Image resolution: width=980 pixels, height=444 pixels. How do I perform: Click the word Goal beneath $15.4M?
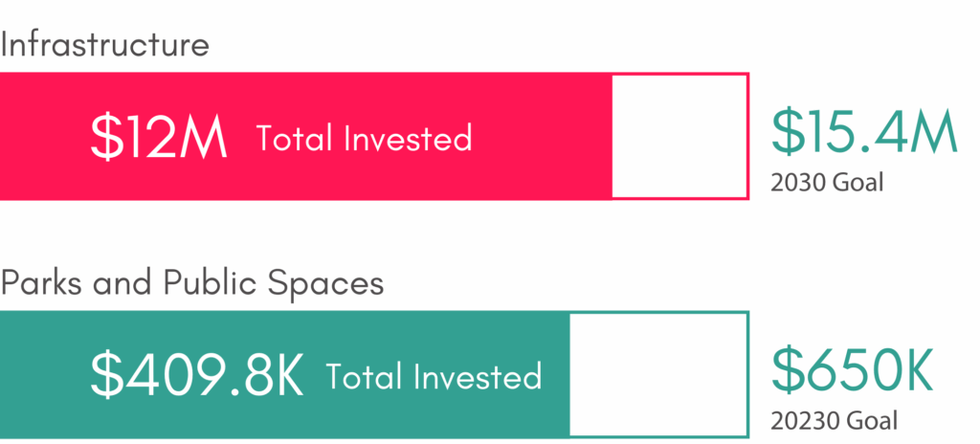861,182
